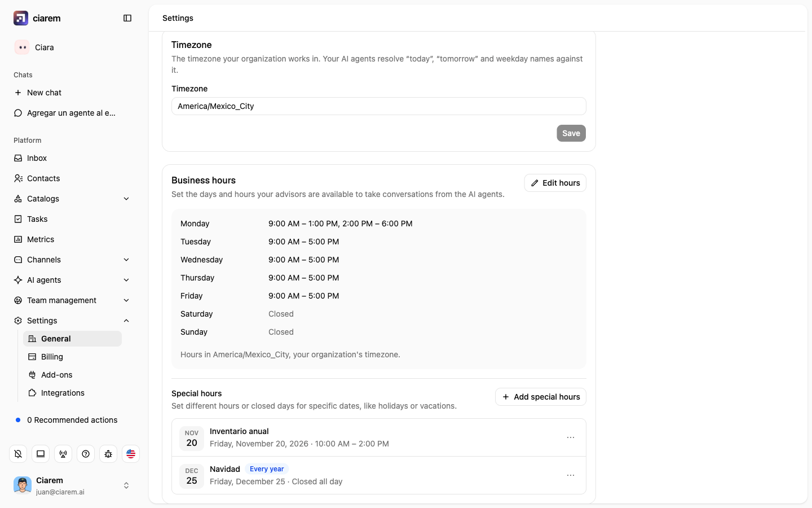Open Integrations settings
The image size is (812, 508).
click(72, 393)
